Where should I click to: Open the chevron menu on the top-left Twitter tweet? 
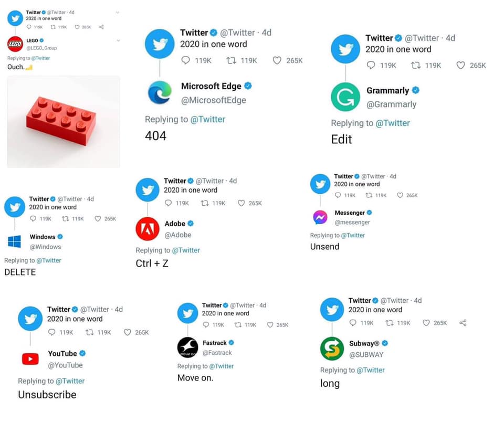click(117, 12)
